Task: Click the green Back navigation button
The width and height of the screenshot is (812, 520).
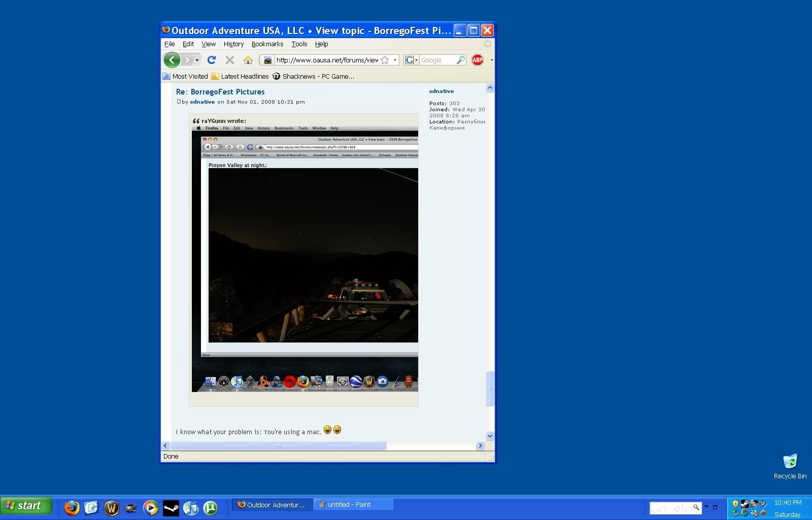Action: [x=172, y=60]
